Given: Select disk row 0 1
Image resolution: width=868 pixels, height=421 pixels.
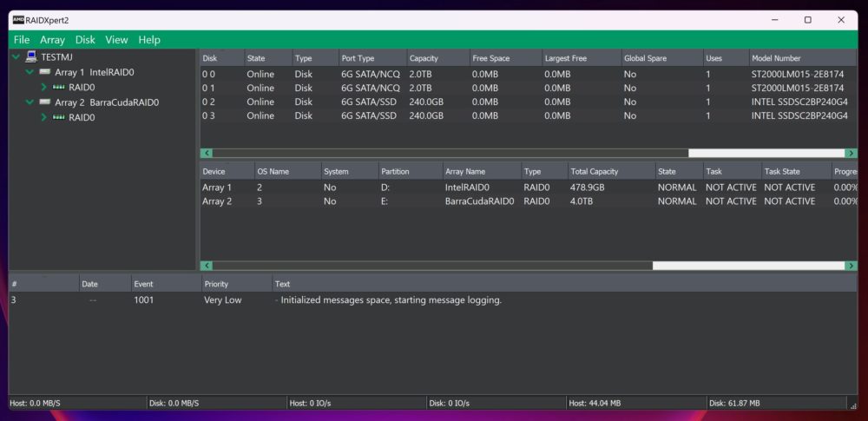Looking at the screenshot, I should pyautogui.click(x=528, y=88).
